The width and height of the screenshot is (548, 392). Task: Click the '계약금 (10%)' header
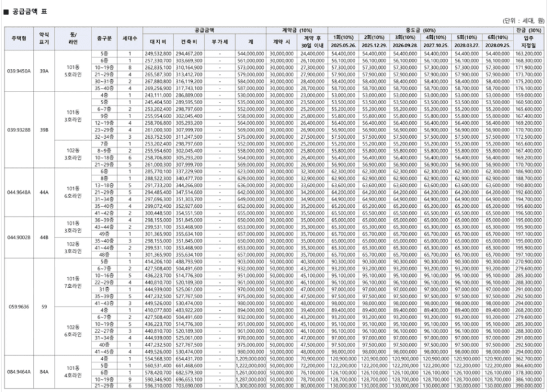pyautogui.click(x=297, y=30)
